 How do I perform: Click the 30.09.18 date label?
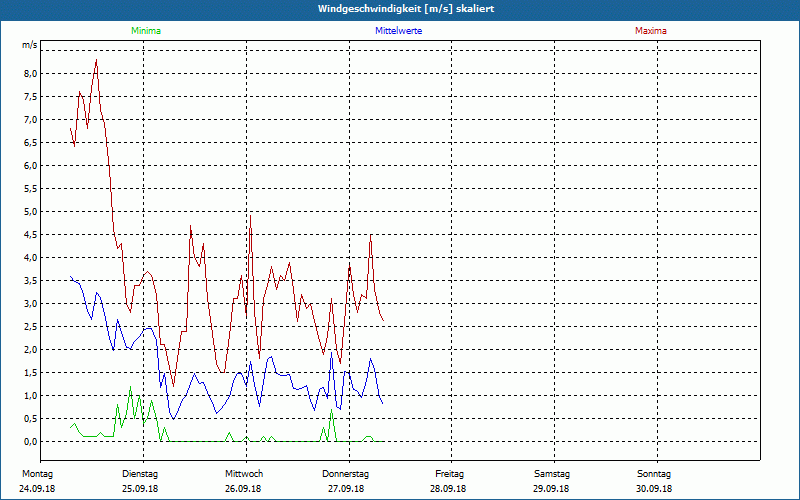tap(654, 489)
